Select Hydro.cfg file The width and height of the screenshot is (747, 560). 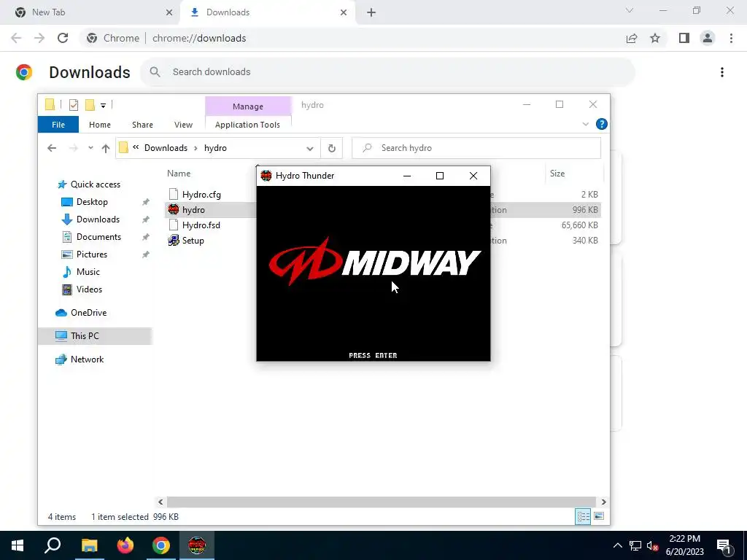pos(201,194)
